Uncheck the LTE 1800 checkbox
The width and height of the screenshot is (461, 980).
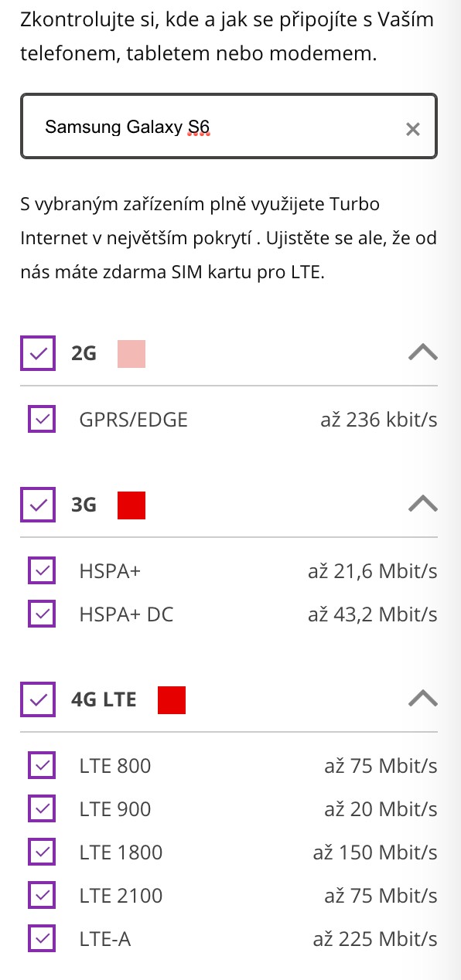click(x=42, y=852)
